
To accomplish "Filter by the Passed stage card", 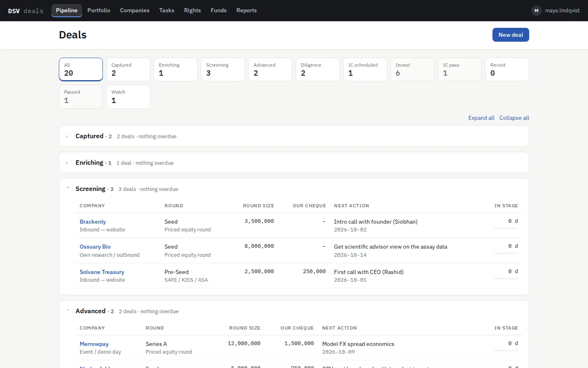I will click(x=81, y=96).
